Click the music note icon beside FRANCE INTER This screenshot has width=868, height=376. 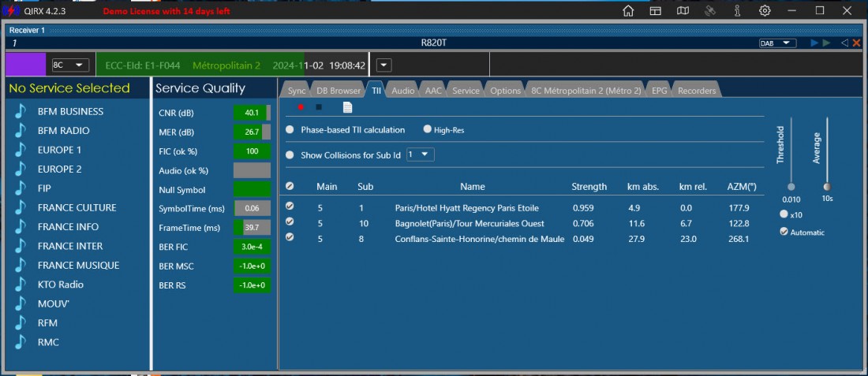click(21, 246)
